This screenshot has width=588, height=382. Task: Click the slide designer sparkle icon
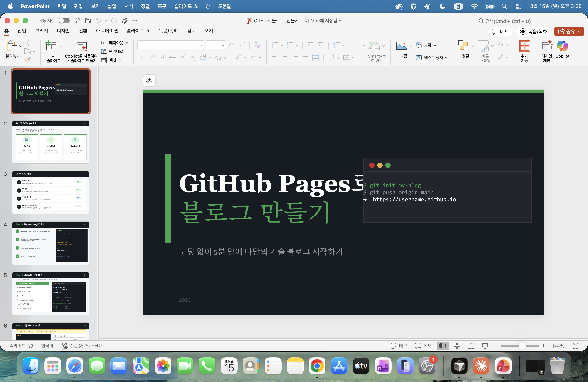pyautogui.click(x=149, y=81)
